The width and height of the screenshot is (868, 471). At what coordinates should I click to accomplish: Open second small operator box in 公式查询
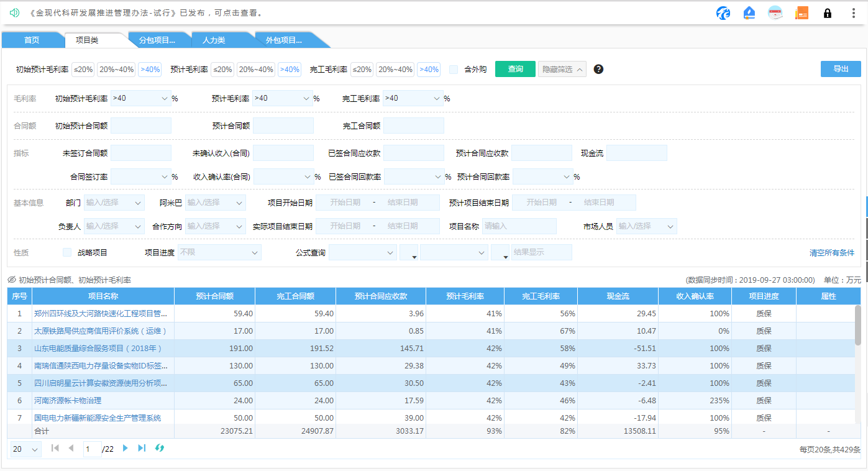(500, 252)
